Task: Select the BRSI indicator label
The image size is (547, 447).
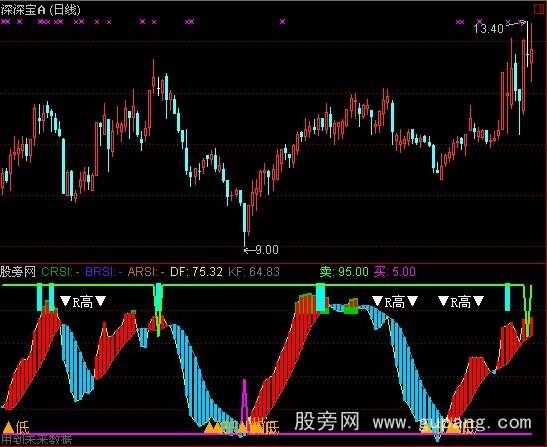Action: pos(104,272)
